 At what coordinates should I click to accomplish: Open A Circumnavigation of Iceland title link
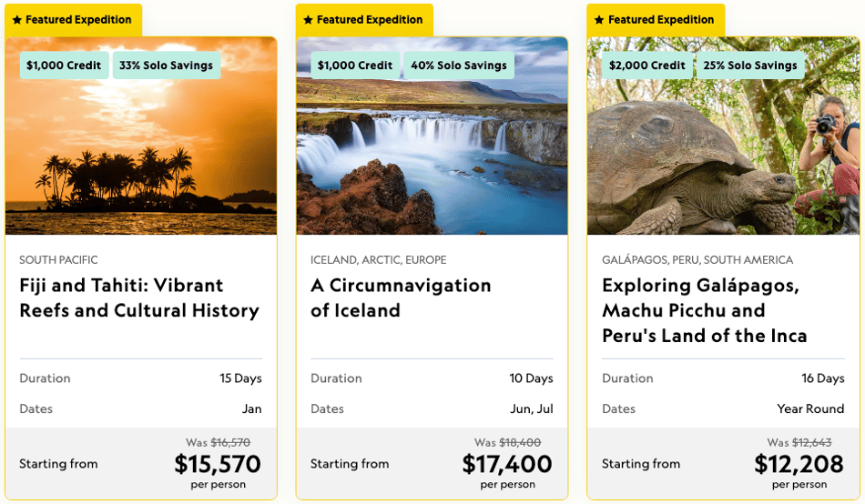401,297
